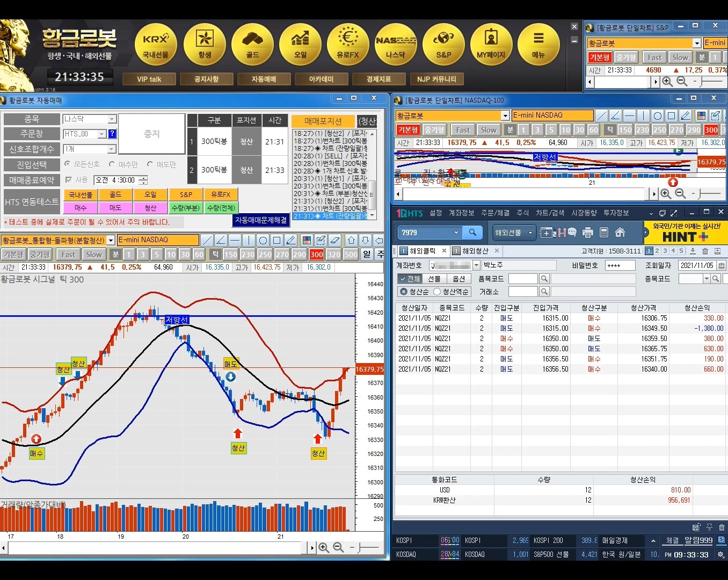Open the 계좌번호 account dropdown
728x580 pixels.
point(476,265)
